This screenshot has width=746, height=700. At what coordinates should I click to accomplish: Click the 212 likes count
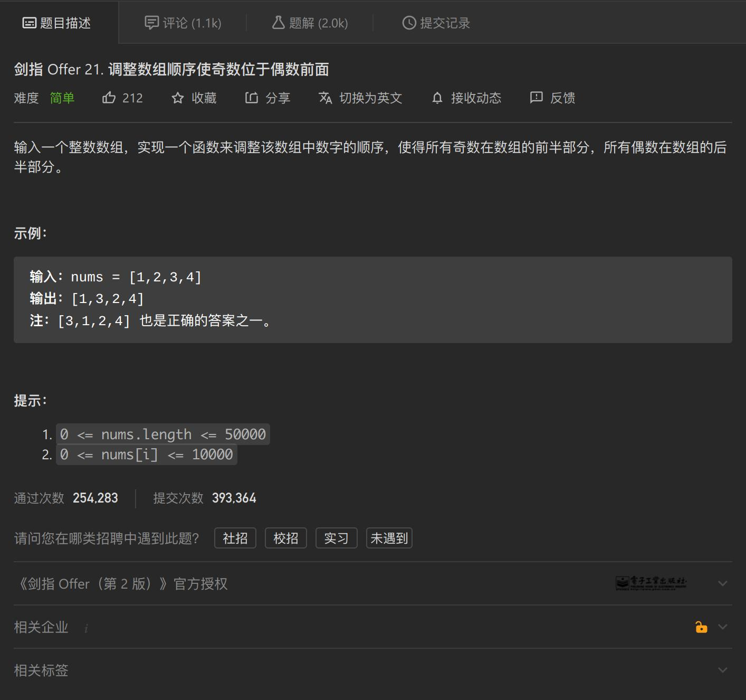coord(132,98)
